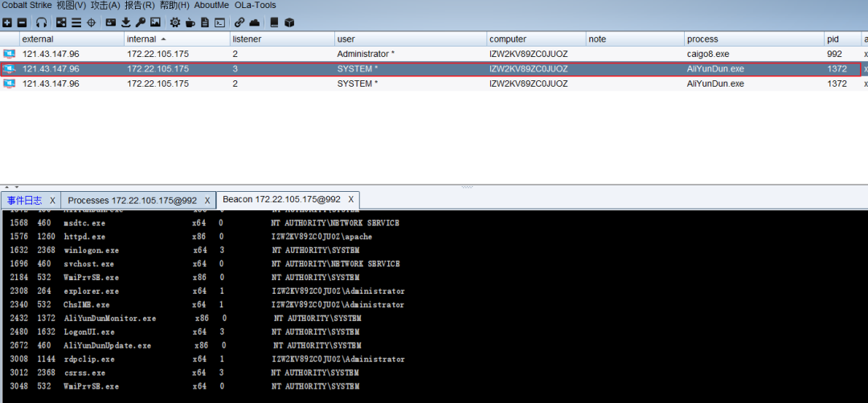Open Java applet attack coffee cup icon
This screenshot has height=403, width=868.
[x=190, y=22]
